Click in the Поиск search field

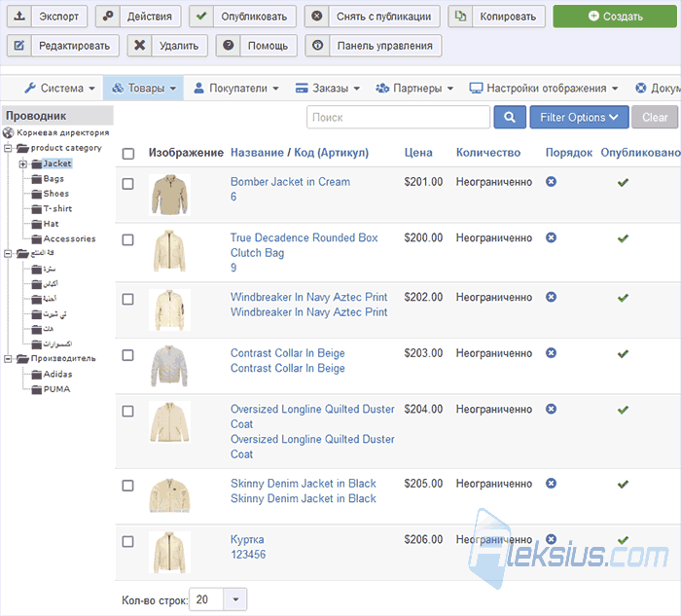[398, 118]
